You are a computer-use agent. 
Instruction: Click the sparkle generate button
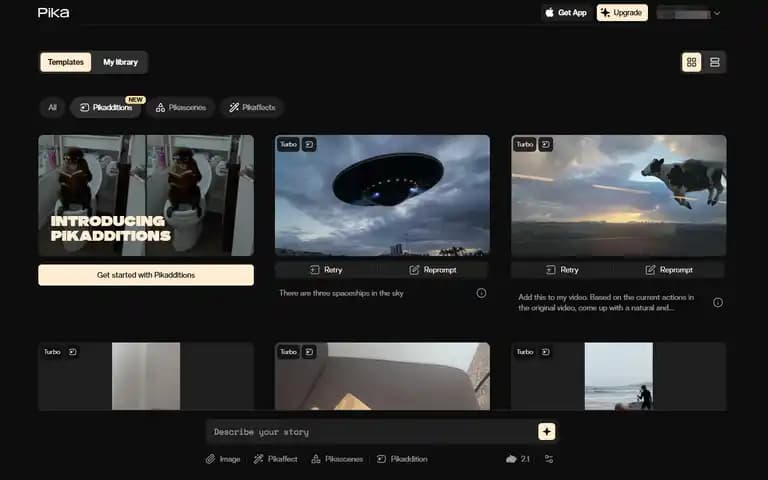[x=547, y=432]
